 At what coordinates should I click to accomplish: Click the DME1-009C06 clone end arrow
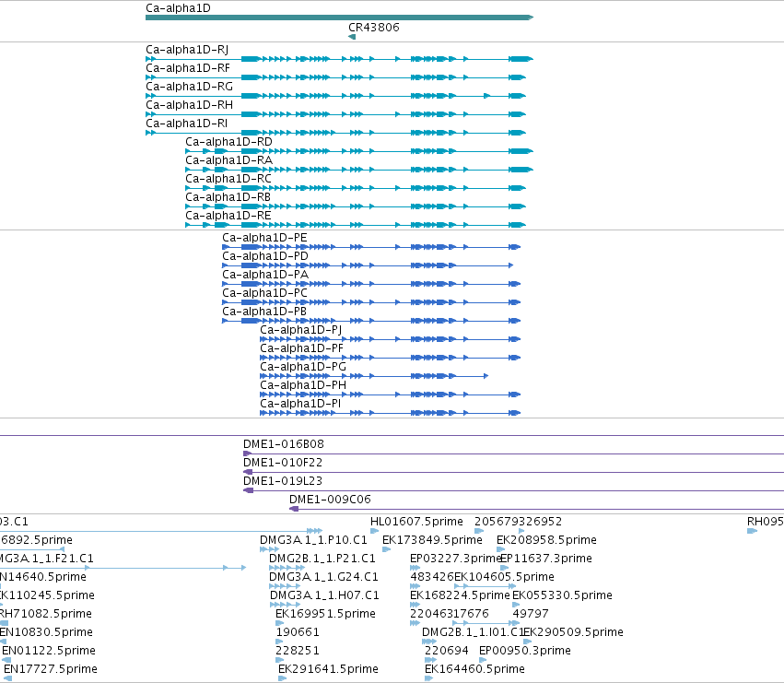click(294, 509)
